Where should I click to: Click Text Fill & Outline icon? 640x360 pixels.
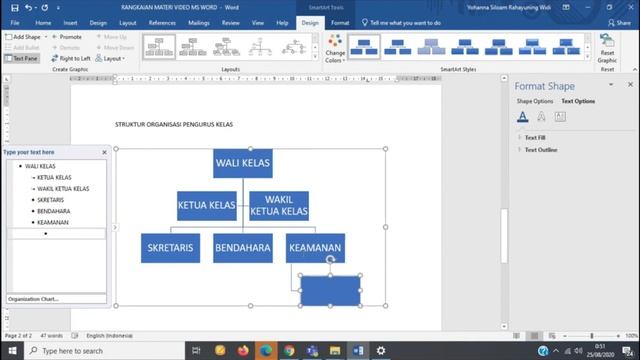click(x=522, y=117)
